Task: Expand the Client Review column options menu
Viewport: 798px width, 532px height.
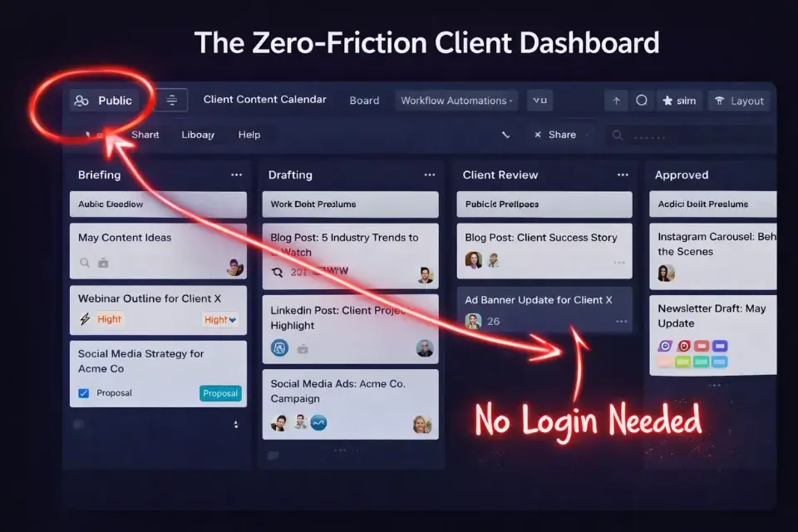Action: 623,175
